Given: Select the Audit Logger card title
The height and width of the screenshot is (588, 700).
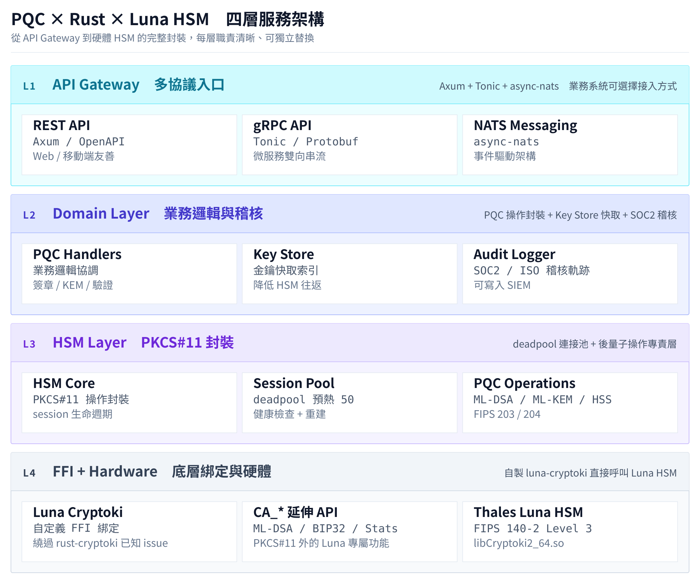Looking at the screenshot, I should [x=514, y=254].
